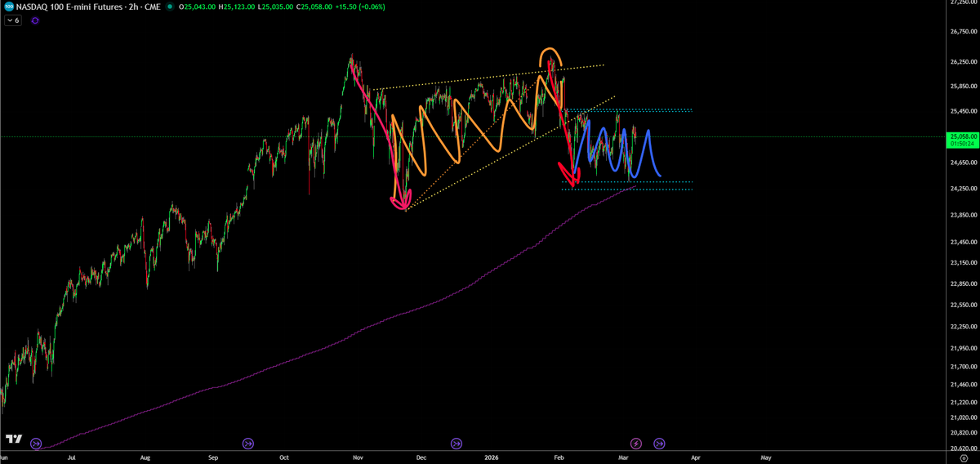This screenshot has height=464, width=980.
Task: Click the TradingView logo on the chart
Action: point(14,439)
